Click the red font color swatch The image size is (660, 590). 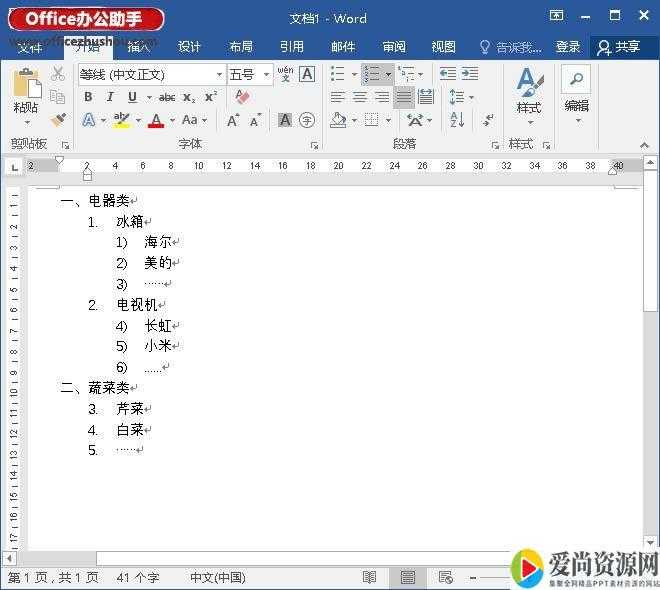click(x=155, y=121)
